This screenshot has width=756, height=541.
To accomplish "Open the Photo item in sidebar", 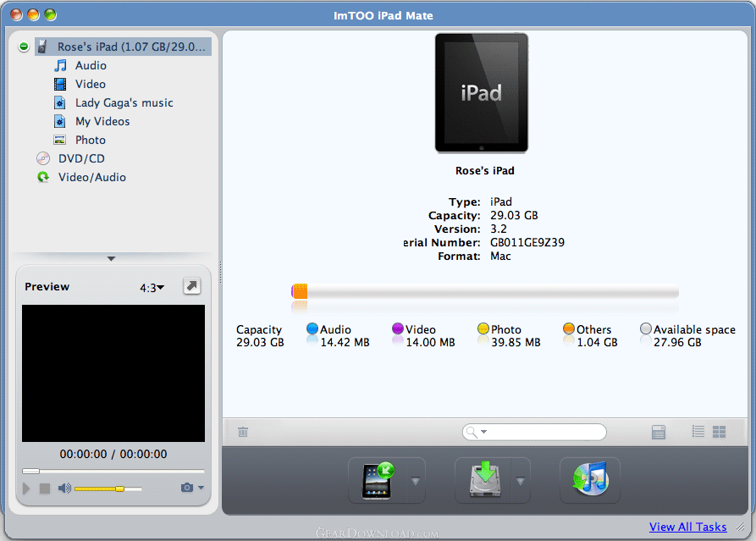I will coord(90,140).
